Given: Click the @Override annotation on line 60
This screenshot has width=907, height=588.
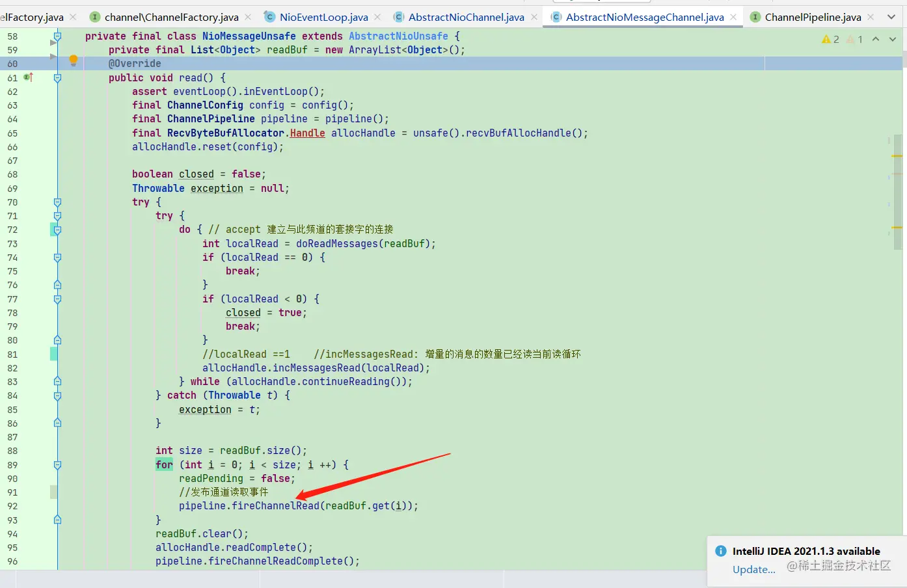Looking at the screenshot, I should 135,64.
